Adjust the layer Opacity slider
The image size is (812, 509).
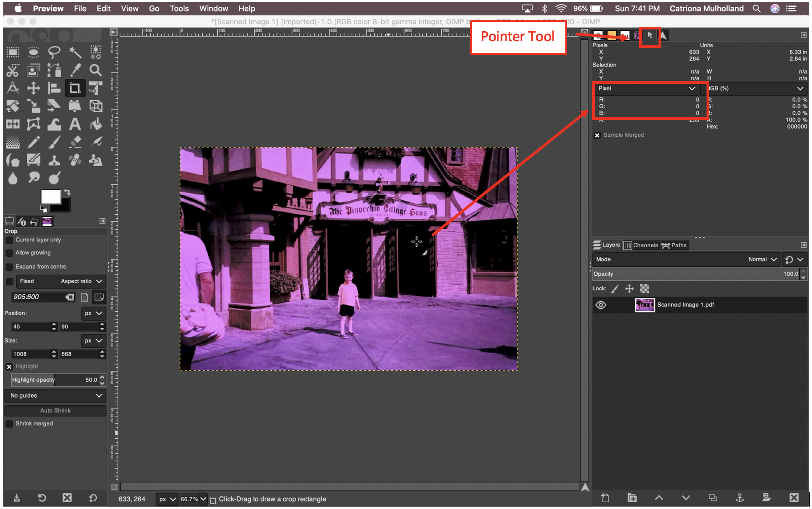[x=696, y=274]
